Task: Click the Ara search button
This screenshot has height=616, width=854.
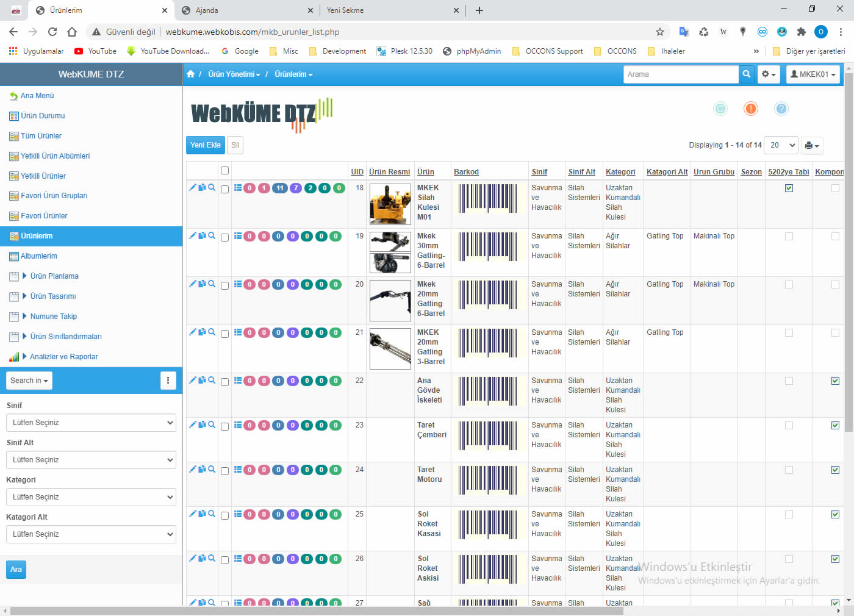Action: point(16,570)
